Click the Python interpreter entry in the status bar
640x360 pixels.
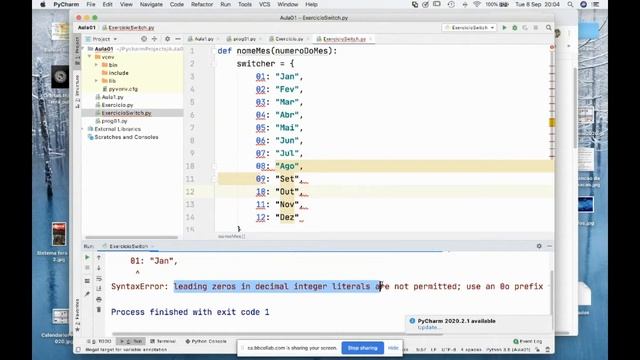(508, 350)
